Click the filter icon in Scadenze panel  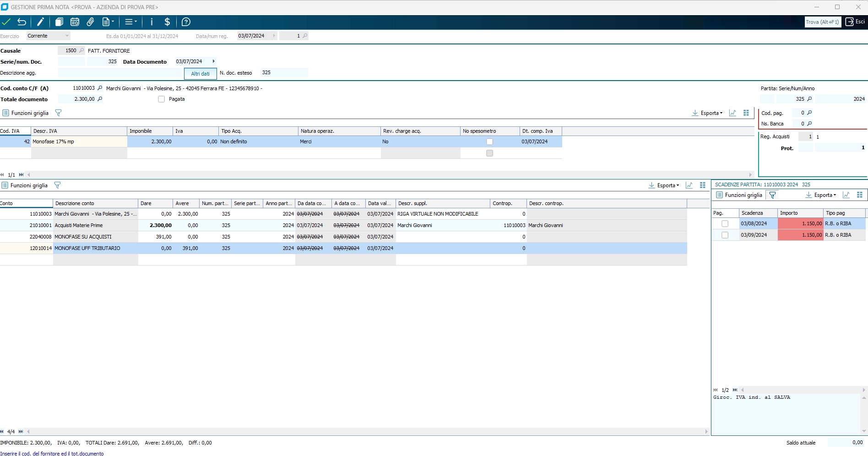(x=772, y=195)
